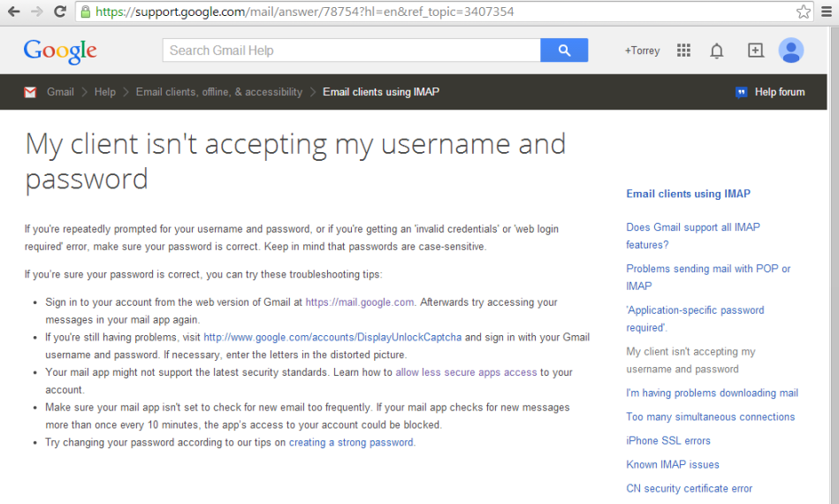
Task: Click the blue search magnifier button
Action: 564,50
